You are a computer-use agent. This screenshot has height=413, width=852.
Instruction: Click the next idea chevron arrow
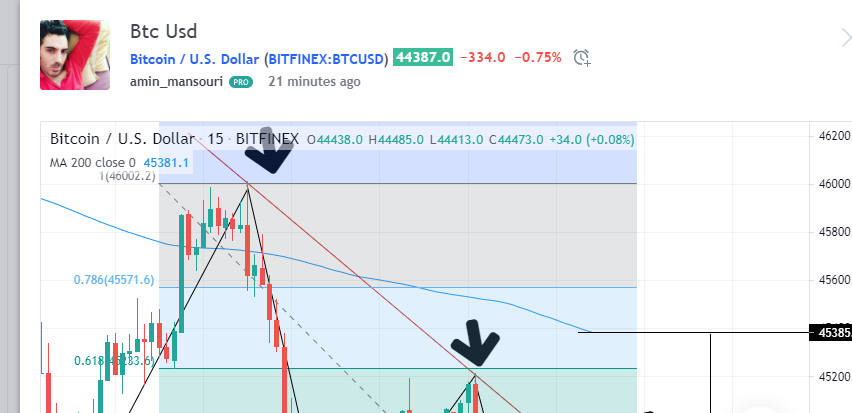[x=844, y=38]
